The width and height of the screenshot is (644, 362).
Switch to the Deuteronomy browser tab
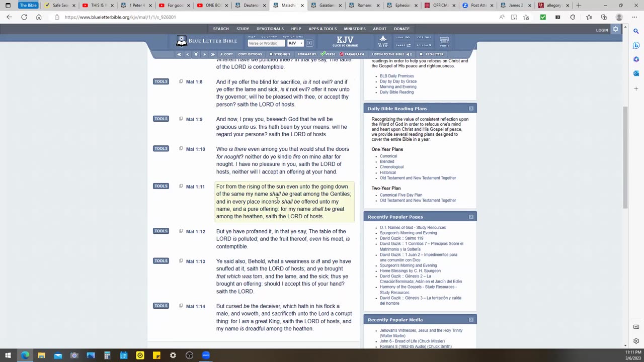coord(251,6)
